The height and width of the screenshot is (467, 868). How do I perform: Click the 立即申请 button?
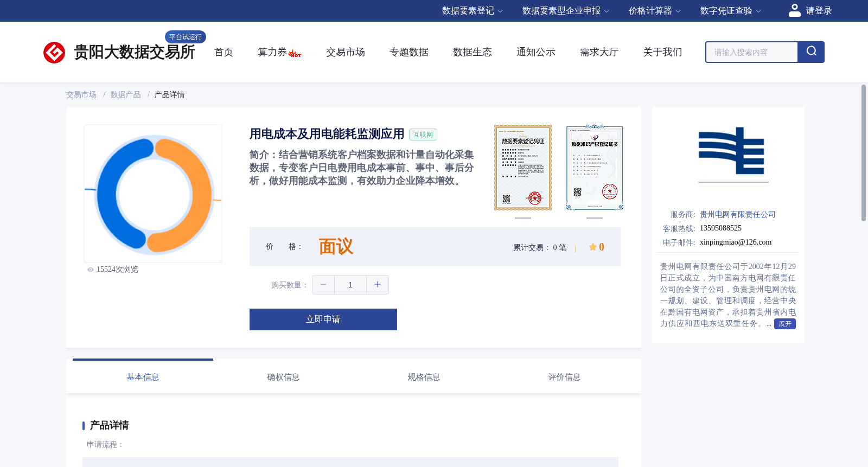323,319
